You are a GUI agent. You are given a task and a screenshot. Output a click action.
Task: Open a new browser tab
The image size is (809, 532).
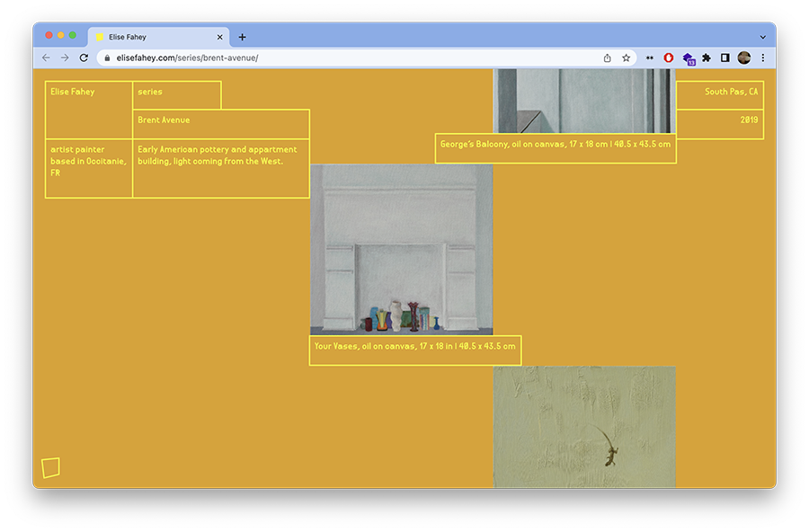pos(242,37)
